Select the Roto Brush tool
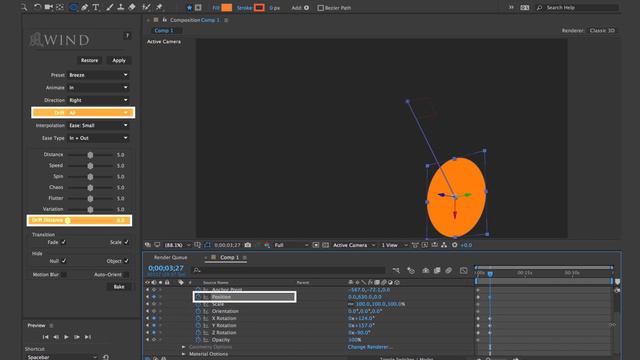This screenshot has height=360, width=640. 146,7
